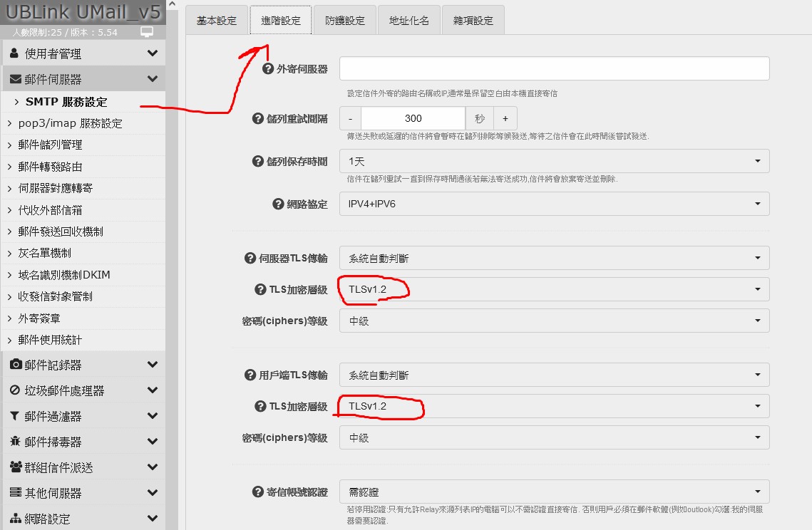The height and width of the screenshot is (530, 812).
Task: Click help icon next to 網路協定
Action: (x=279, y=204)
